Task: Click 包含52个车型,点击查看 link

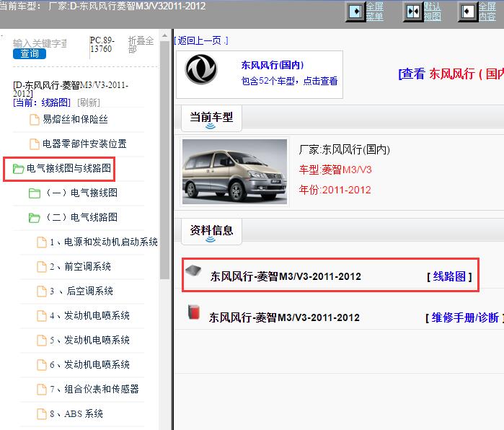Action: [x=289, y=81]
